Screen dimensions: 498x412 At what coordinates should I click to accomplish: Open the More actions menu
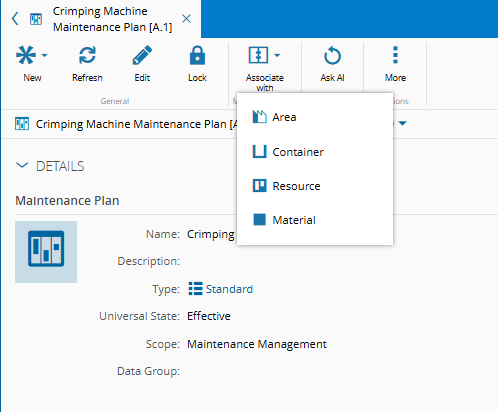pos(395,64)
